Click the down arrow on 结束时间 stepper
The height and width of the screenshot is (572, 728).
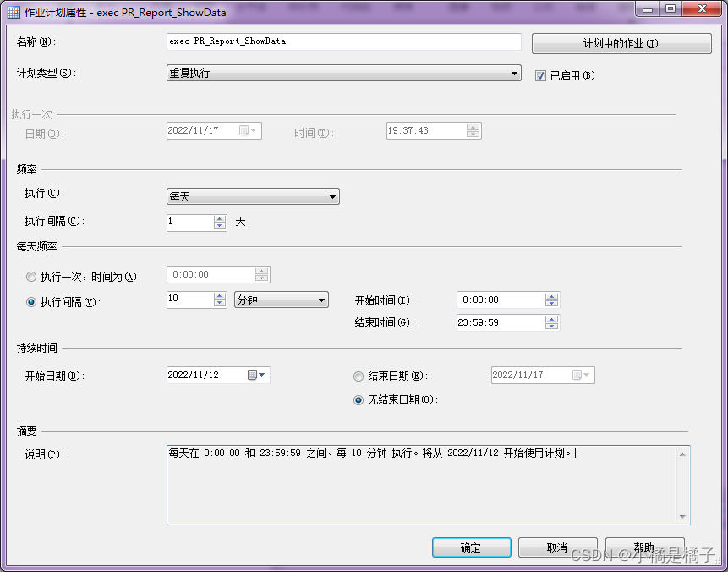[550, 326]
